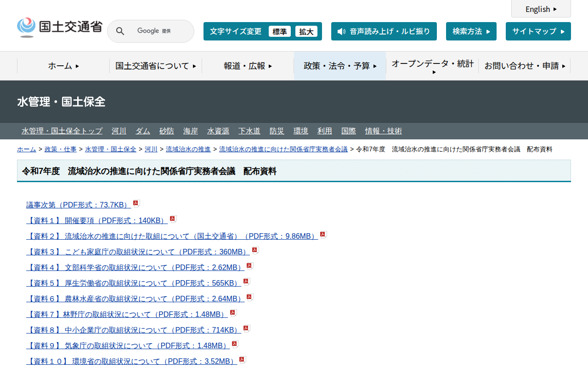Viewport: 588px width, 368px height.
Task: Set text size to 拡大
Action: pos(306,31)
